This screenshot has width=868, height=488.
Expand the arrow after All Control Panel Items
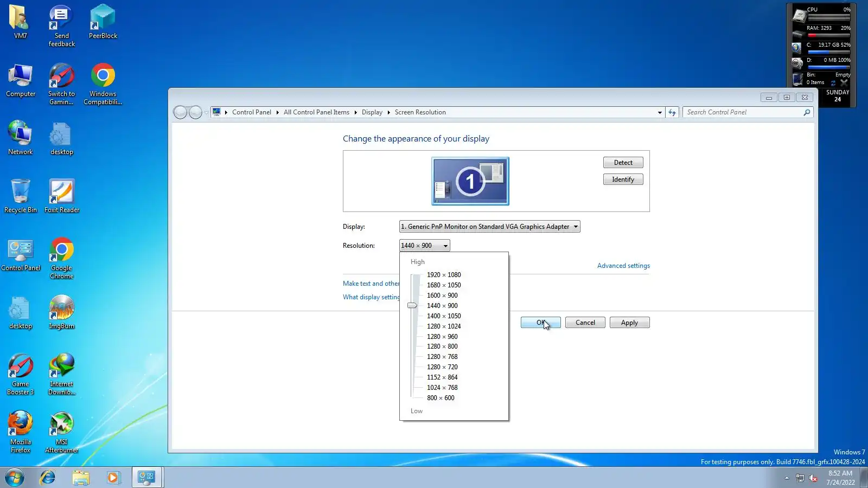[355, 112]
